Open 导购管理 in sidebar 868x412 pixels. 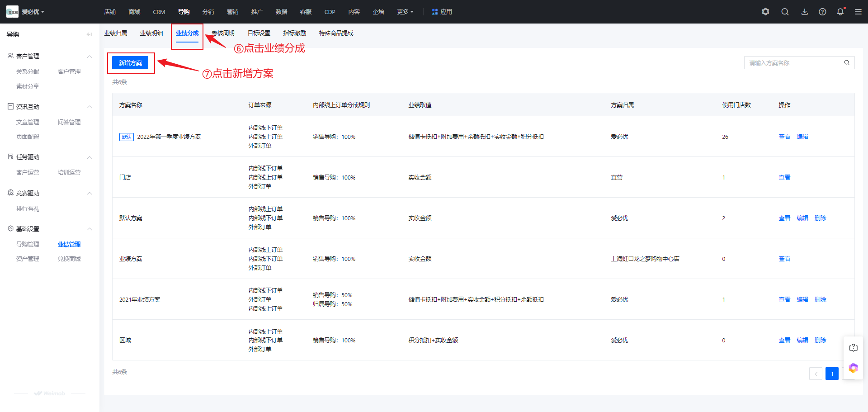(x=28, y=244)
